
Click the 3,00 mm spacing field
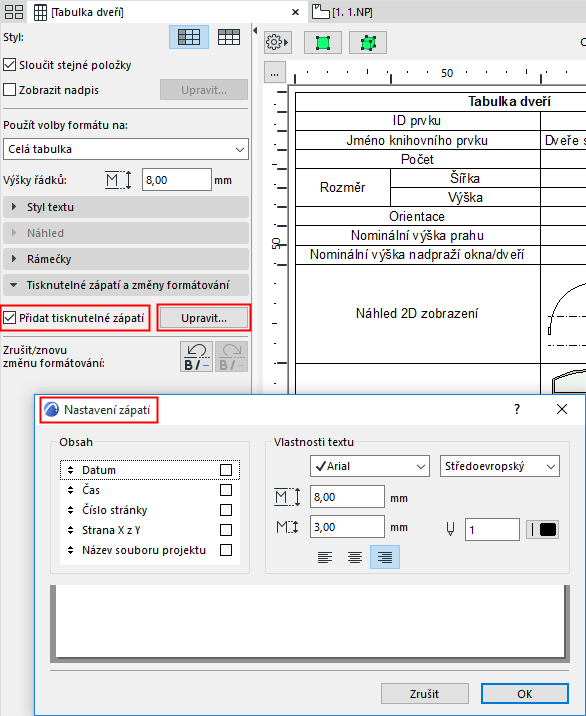click(347, 527)
